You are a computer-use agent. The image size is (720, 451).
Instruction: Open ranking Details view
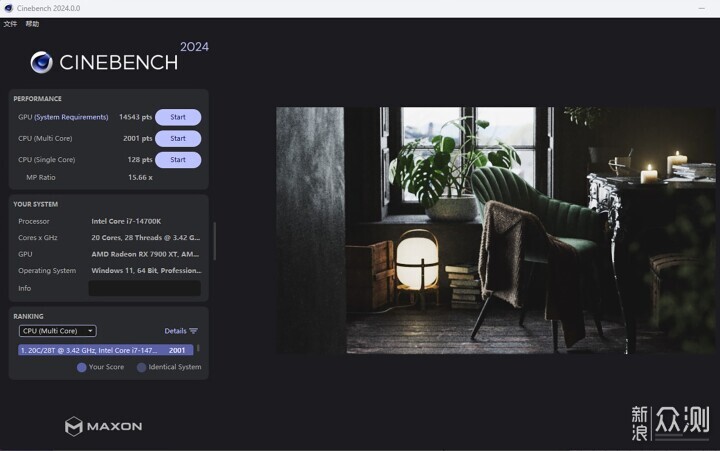[x=175, y=331]
